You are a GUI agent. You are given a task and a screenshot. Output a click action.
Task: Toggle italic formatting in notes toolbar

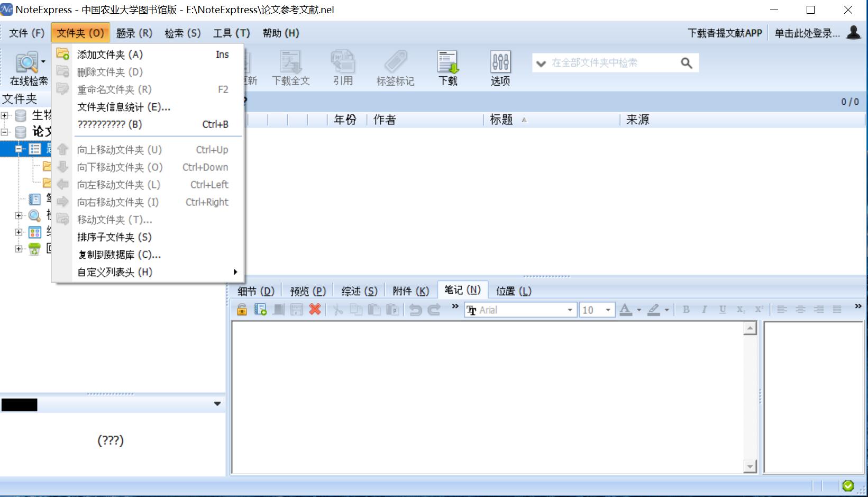tap(704, 310)
